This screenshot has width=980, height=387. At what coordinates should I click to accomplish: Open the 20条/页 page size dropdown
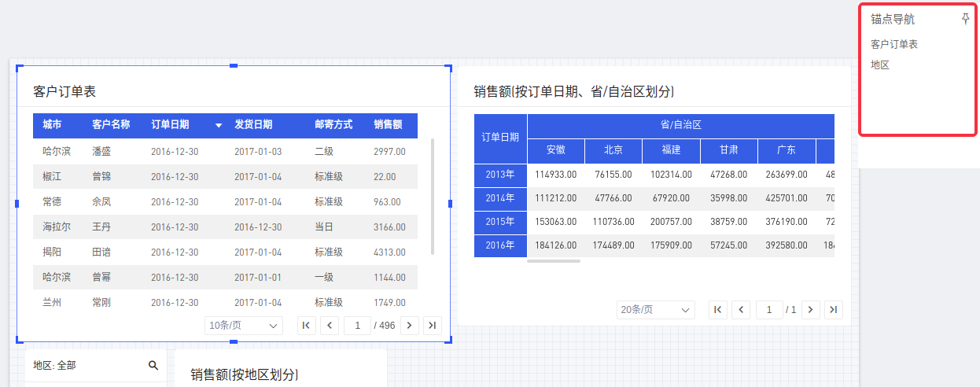(x=655, y=310)
